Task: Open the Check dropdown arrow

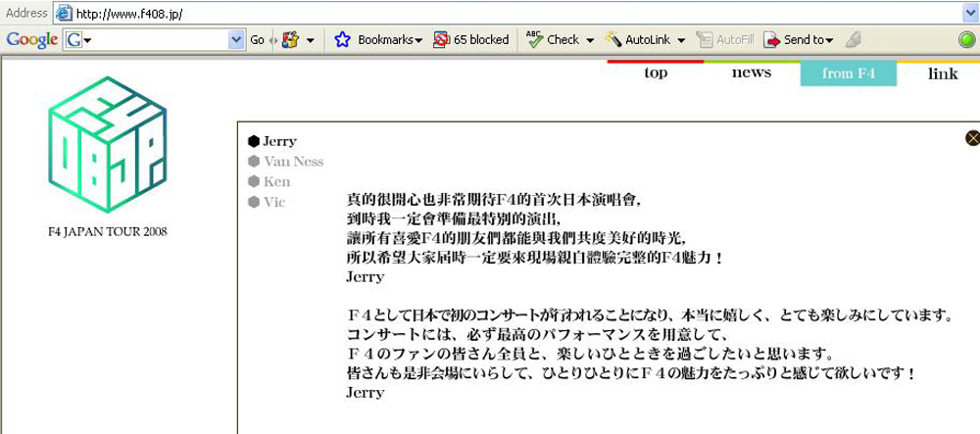Action: click(589, 40)
